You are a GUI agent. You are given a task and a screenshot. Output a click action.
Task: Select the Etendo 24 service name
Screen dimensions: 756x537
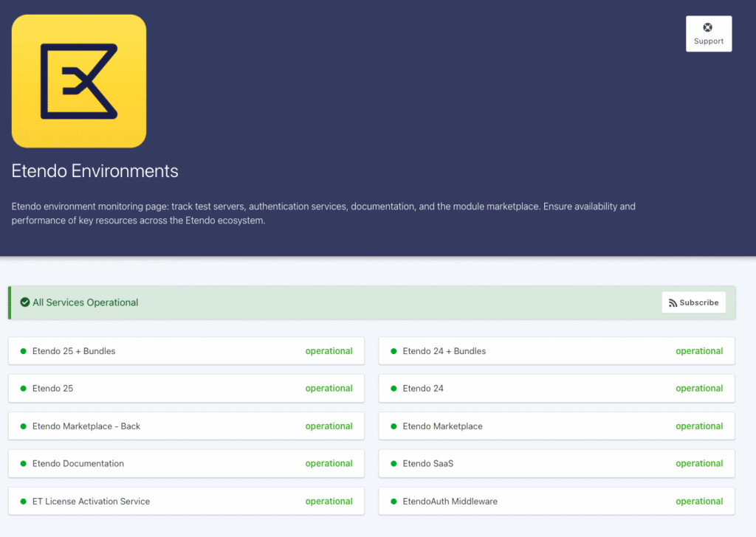click(423, 388)
